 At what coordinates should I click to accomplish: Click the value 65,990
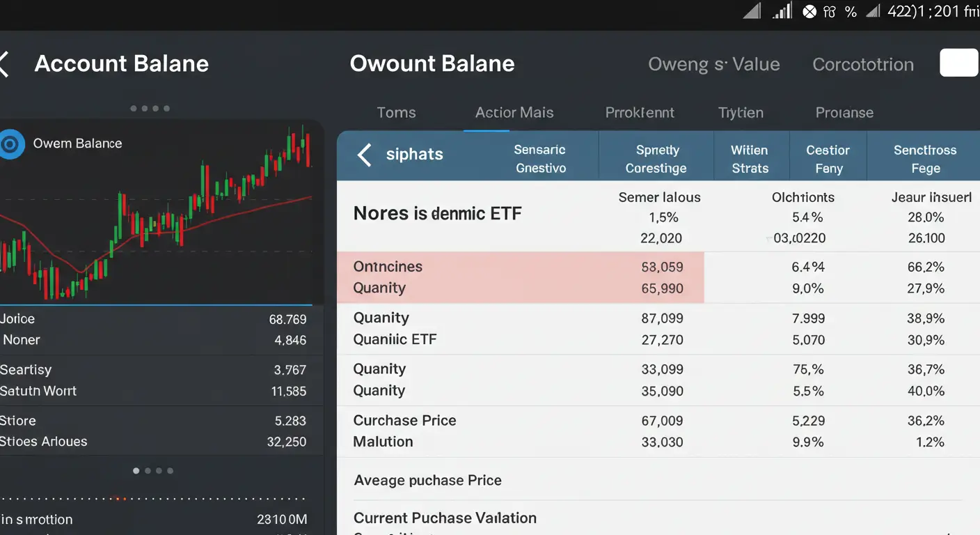coord(662,288)
